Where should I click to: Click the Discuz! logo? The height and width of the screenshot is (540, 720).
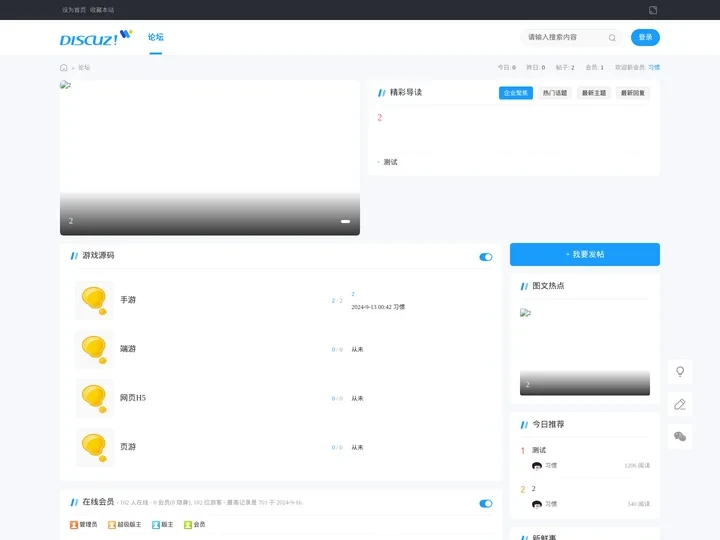tap(96, 38)
